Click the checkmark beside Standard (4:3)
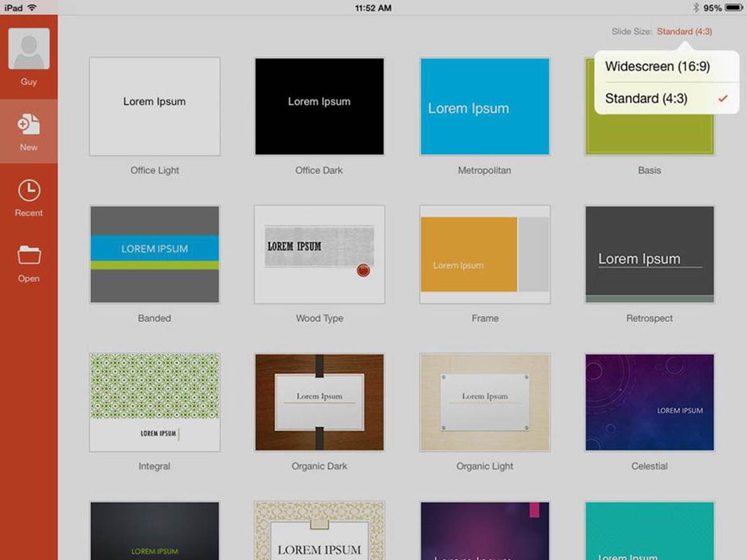The width and height of the screenshot is (747, 560). point(723,98)
